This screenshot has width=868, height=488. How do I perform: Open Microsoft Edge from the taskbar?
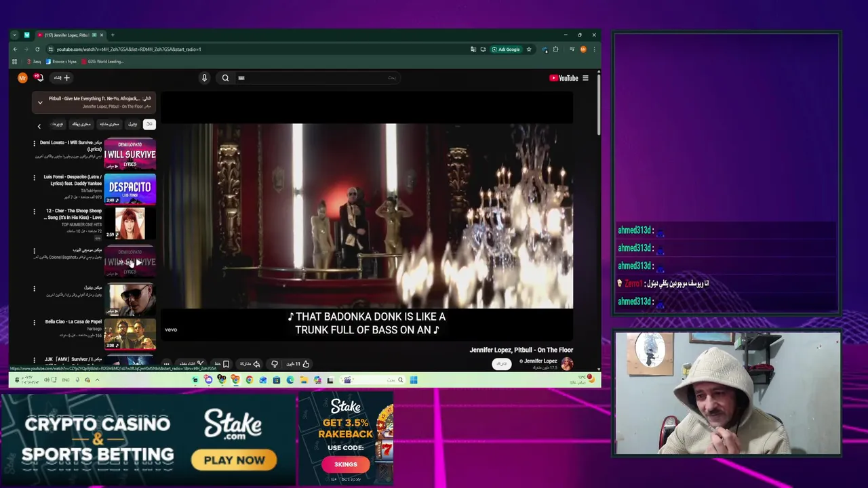[290, 380]
